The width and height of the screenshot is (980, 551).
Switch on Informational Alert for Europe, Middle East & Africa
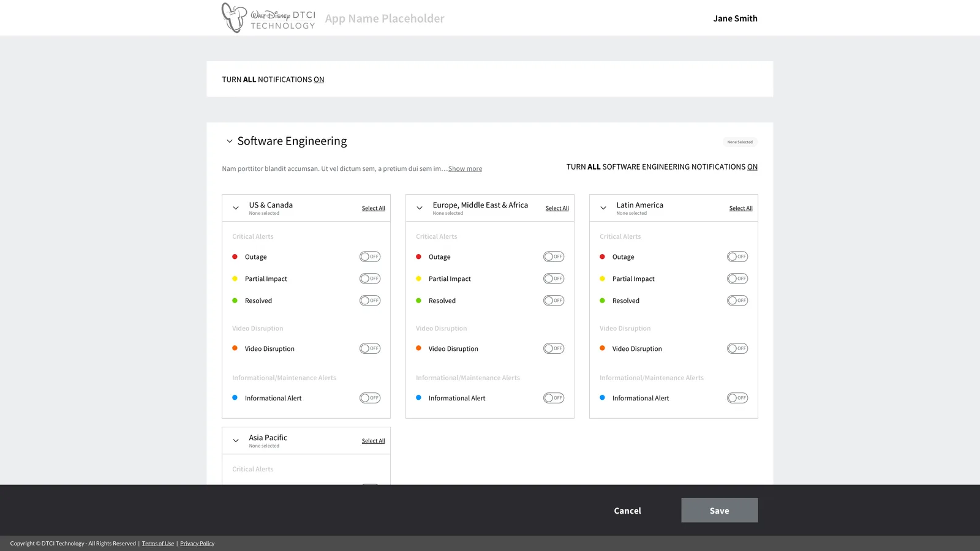click(x=554, y=398)
